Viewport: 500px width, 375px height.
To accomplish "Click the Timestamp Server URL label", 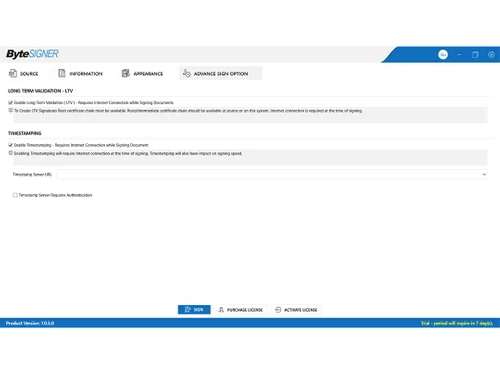I will pyautogui.click(x=32, y=174).
